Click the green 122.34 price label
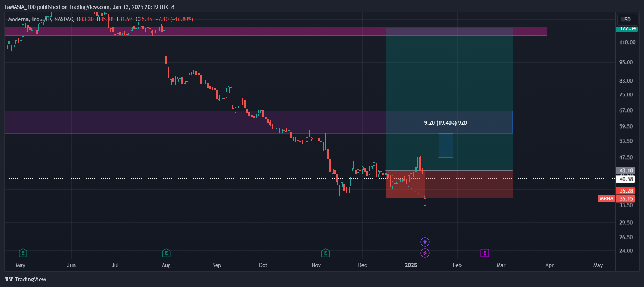 pos(627,28)
